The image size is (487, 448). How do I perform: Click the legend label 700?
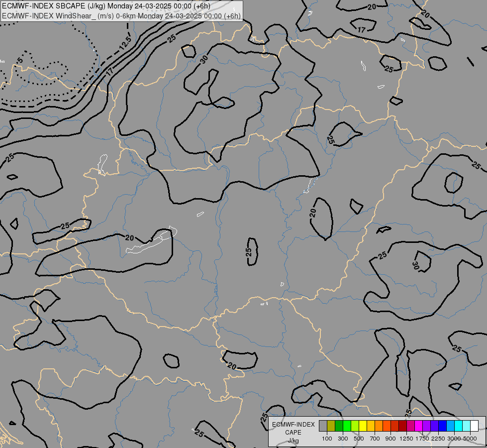click(x=375, y=439)
